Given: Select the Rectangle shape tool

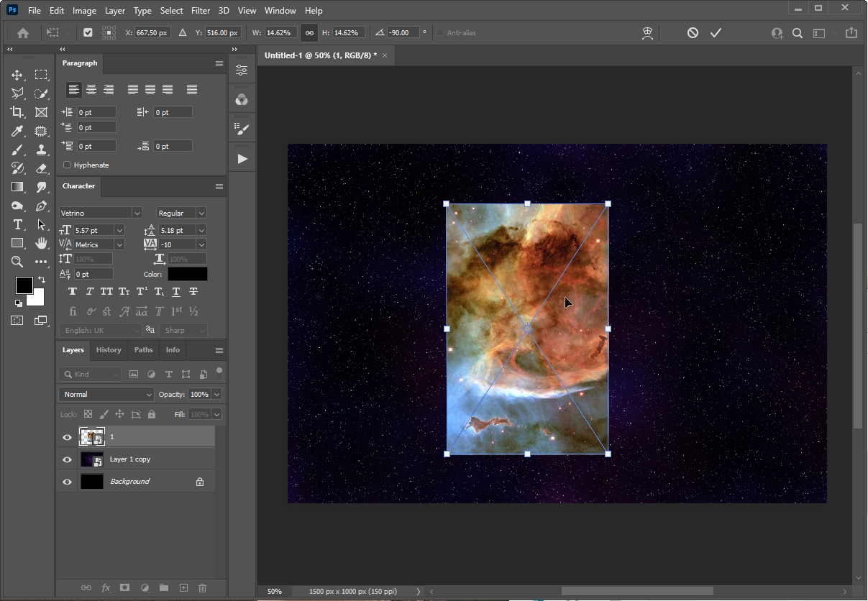Looking at the screenshot, I should coord(17,243).
